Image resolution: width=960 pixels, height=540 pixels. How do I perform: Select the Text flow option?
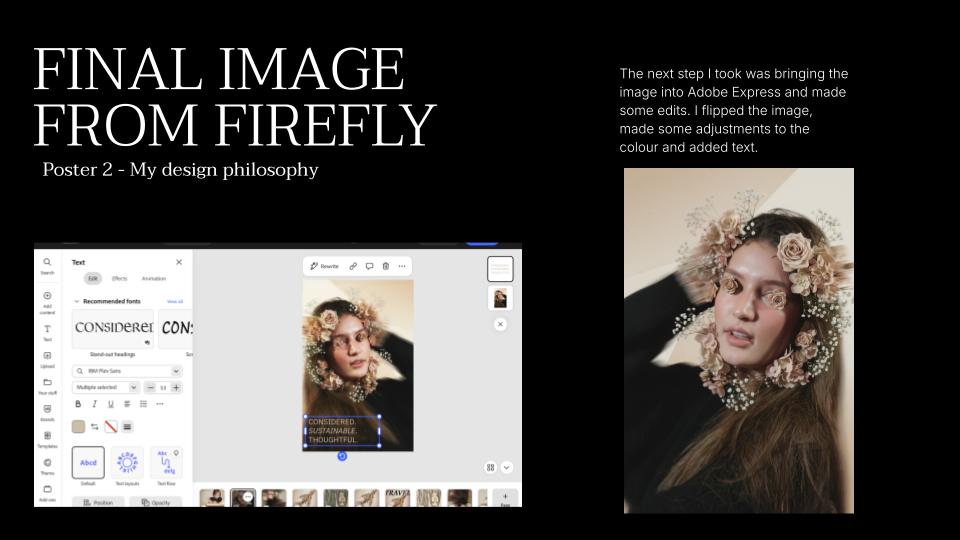point(167,462)
